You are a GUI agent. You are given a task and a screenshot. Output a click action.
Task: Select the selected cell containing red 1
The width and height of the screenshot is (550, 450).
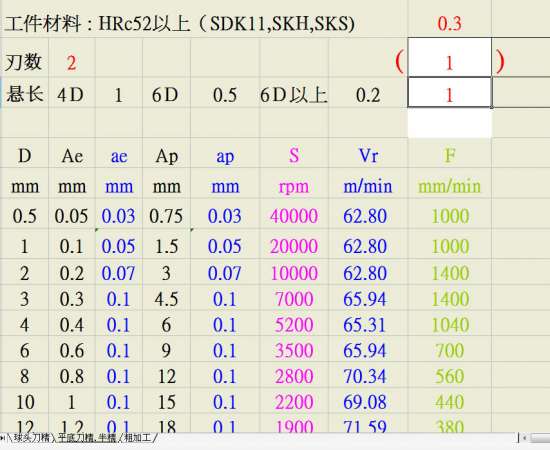coord(450,92)
